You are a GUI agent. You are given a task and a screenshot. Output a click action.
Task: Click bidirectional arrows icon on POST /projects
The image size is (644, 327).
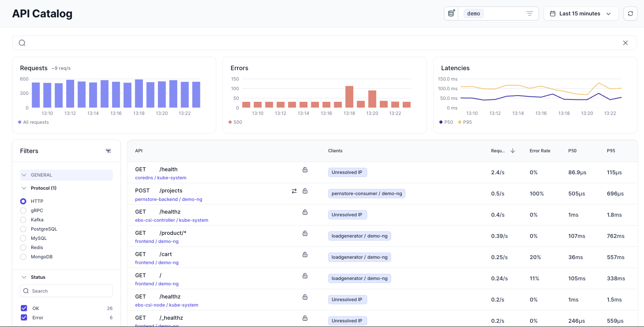[294, 191]
